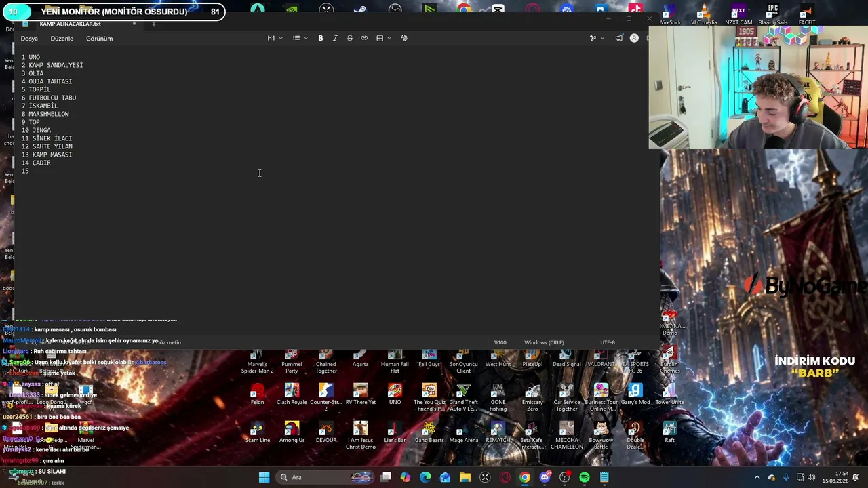Launch Garry's Mod desktop shortcut
This screenshot has height=488, width=868.
635,394
